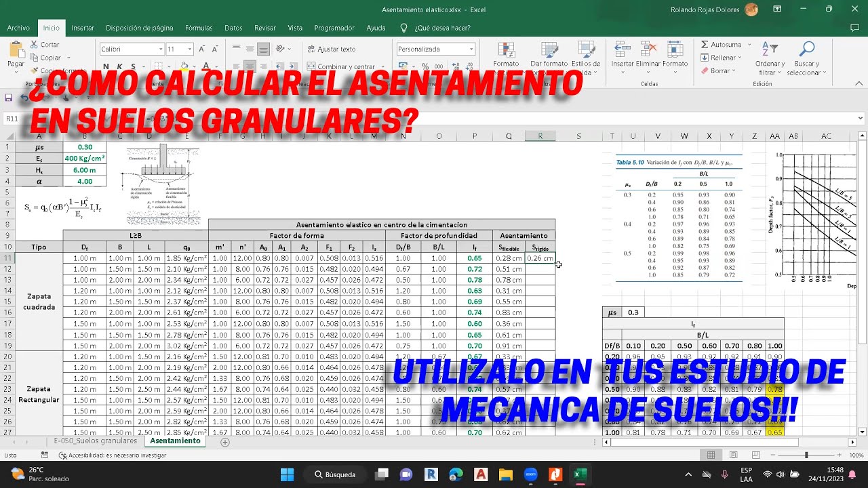Switch to the Fórmulas tab
This screenshot has height=488, width=868.
coord(199,28)
